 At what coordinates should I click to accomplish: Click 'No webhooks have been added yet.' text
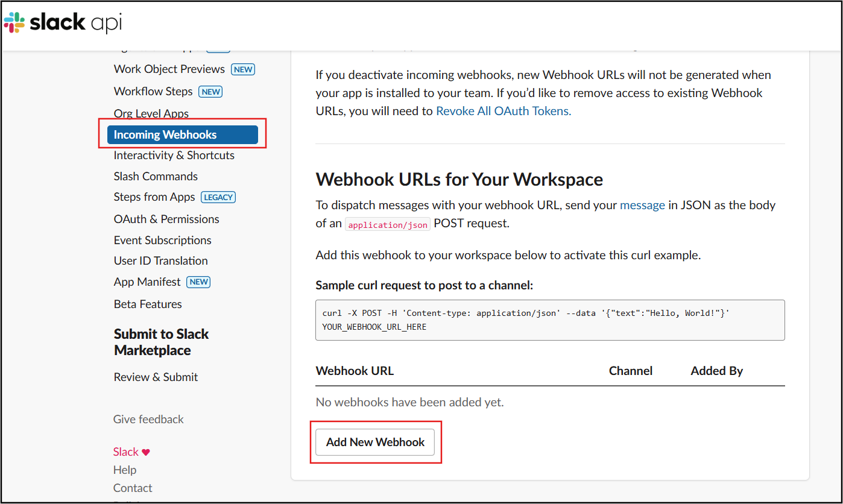click(x=409, y=402)
